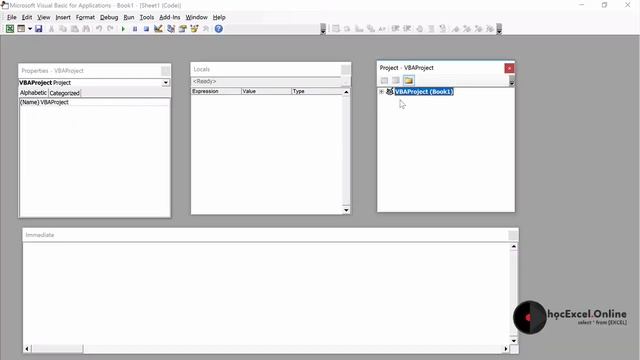640x360 pixels.
Task: Open the File menu
Action: pyautogui.click(x=11, y=17)
